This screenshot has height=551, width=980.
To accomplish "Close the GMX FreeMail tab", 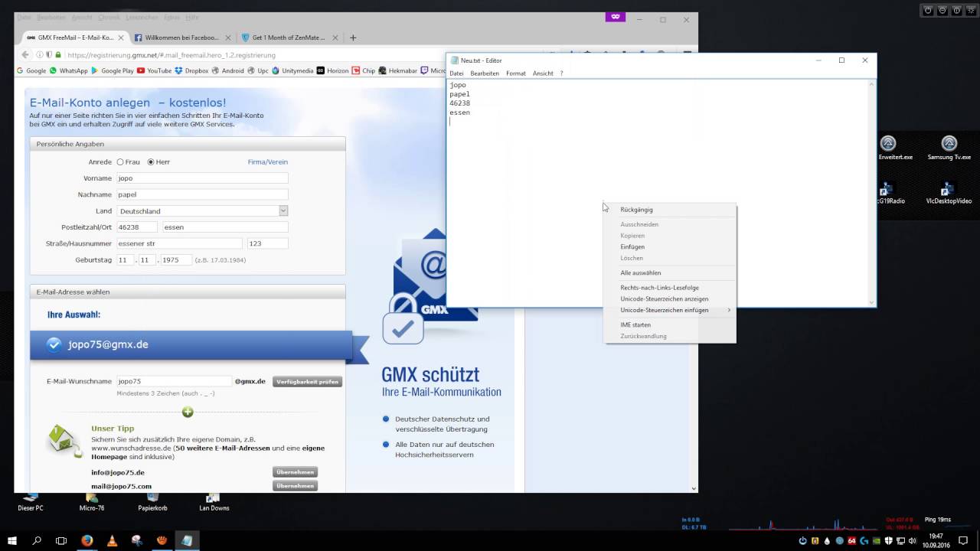I will tap(120, 37).
